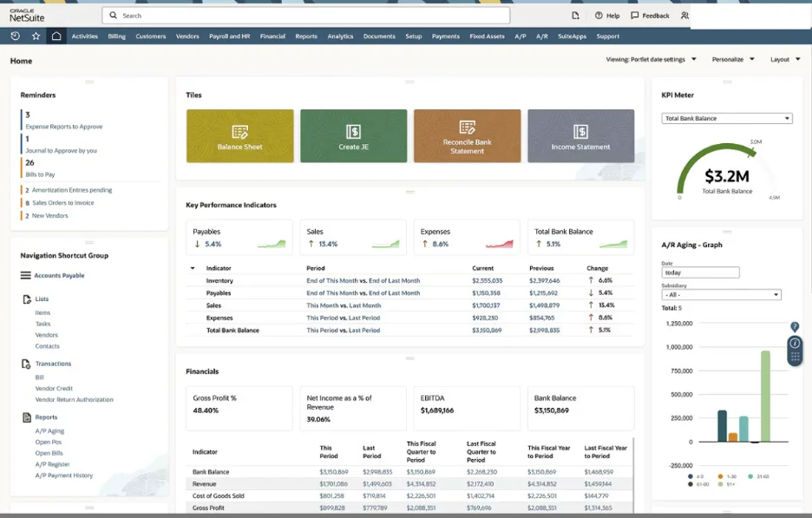This screenshot has width=812, height=518.
Task: Click the create new document icon
Action: pyautogui.click(x=575, y=16)
